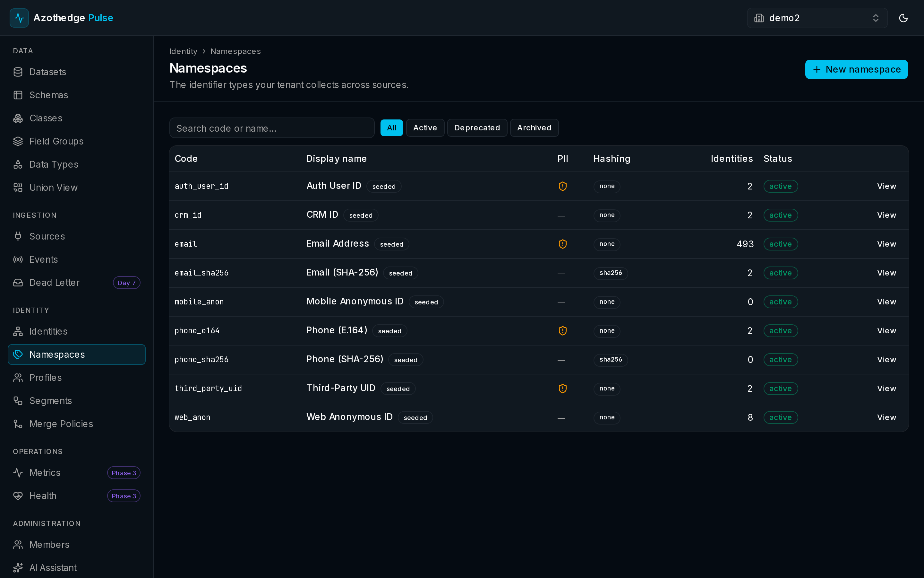View the email namespace
The image size is (924, 578).
coord(886,244)
